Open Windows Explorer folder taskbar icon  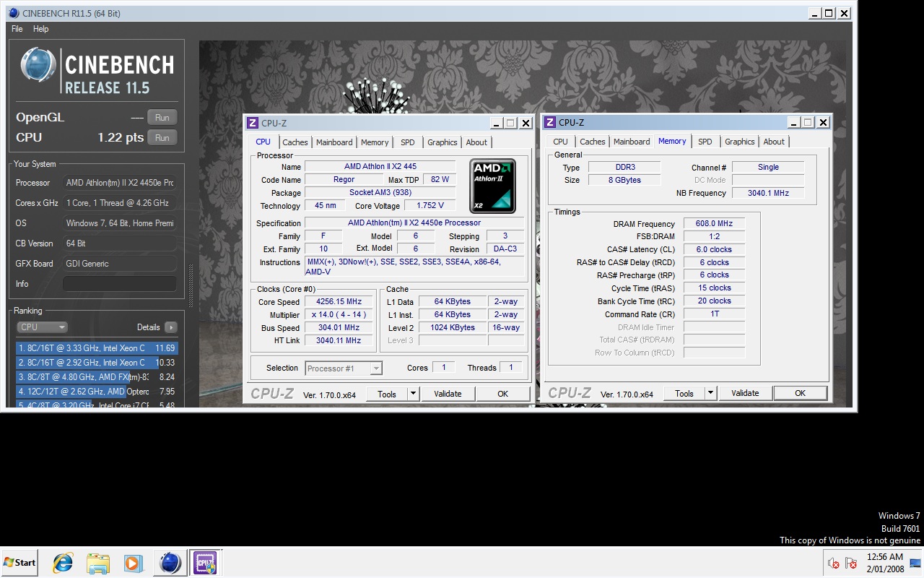pyautogui.click(x=98, y=563)
